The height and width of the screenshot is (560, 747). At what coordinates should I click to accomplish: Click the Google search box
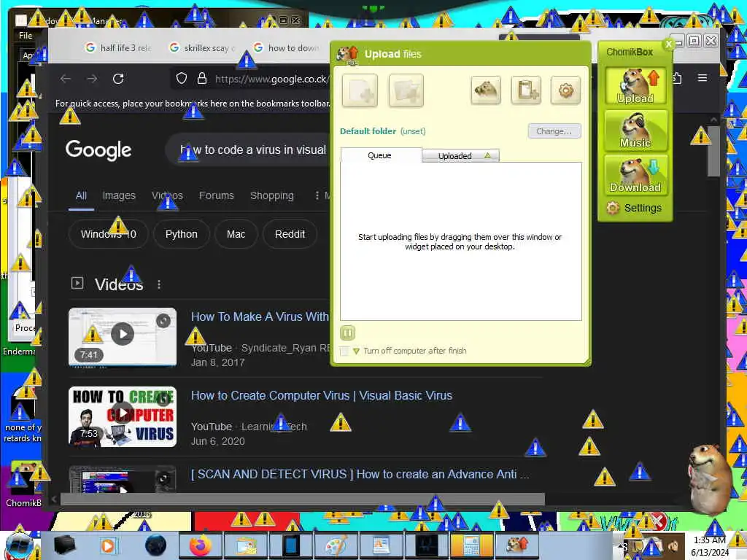coord(248,149)
